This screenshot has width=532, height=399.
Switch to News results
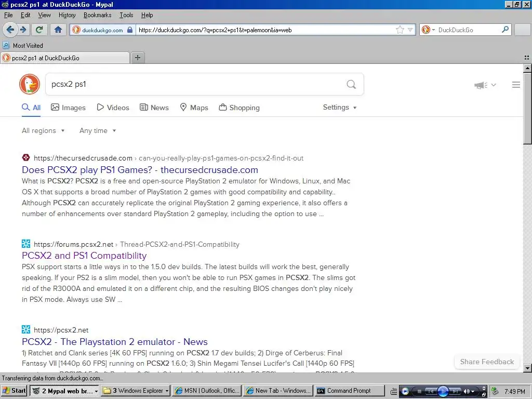(154, 108)
